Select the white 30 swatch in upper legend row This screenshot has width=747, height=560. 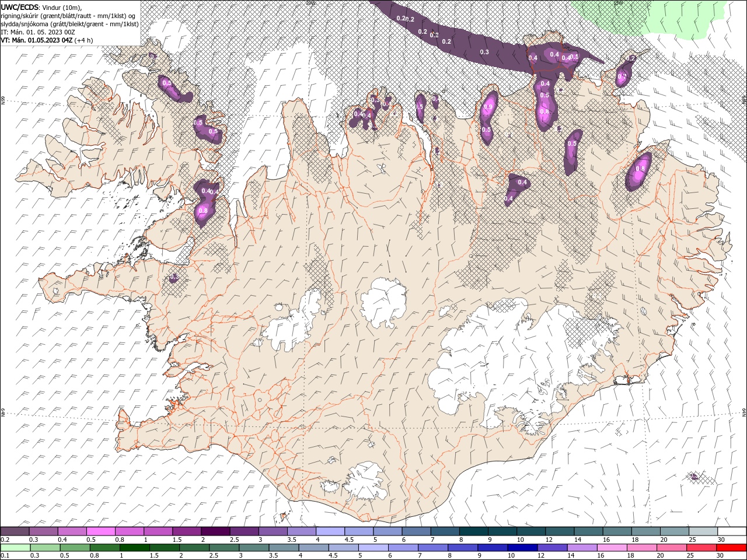pyautogui.click(x=732, y=531)
